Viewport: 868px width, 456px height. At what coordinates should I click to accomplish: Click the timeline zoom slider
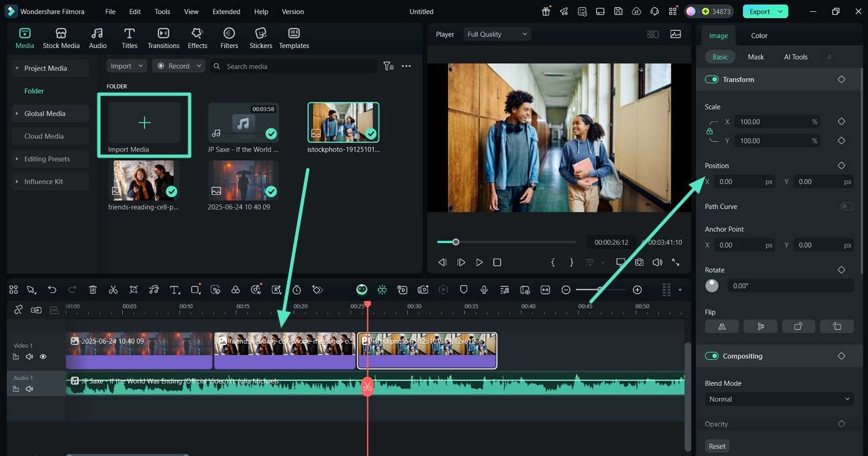point(601,290)
